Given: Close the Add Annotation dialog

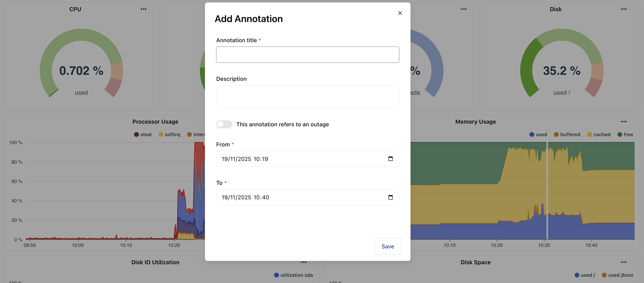Looking at the screenshot, I should click(x=400, y=13).
